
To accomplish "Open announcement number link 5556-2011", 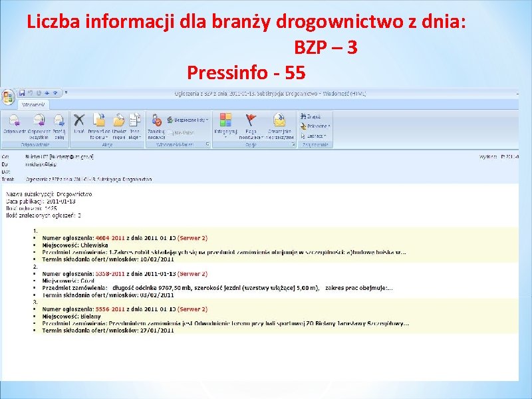I will pyautogui.click(x=110, y=309).
